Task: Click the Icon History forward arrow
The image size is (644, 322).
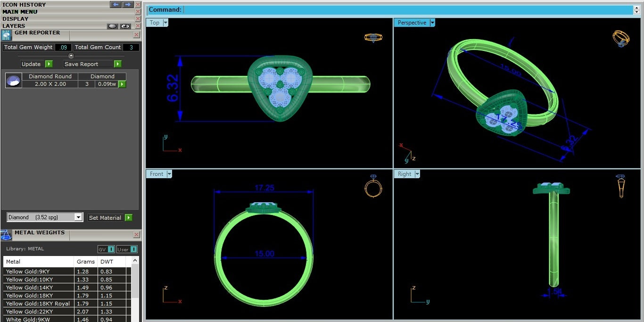Action: click(x=128, y=4)
